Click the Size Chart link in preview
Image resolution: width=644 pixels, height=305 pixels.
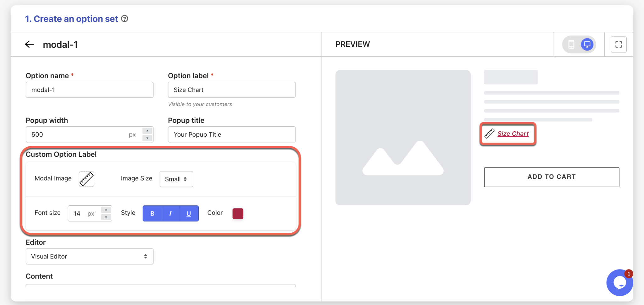513,133
